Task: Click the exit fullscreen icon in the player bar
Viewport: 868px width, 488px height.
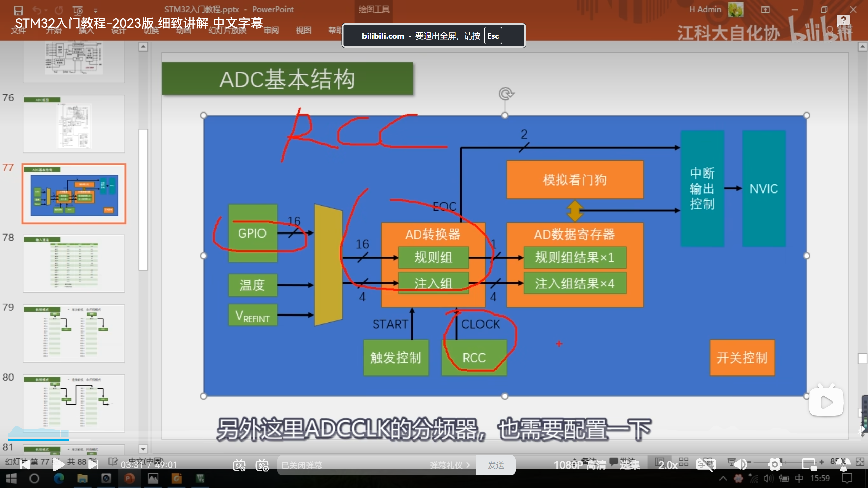Action: [x=843, y=465]
